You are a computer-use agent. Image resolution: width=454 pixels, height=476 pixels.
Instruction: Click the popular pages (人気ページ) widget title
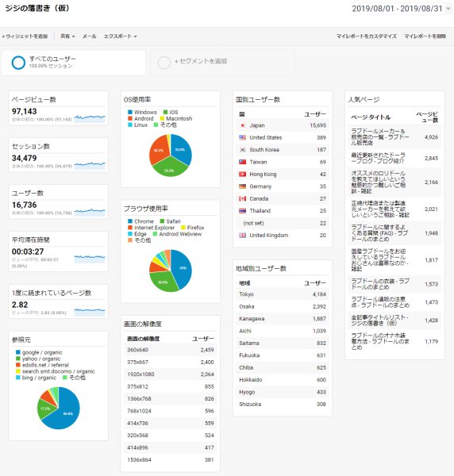pyautogui.click(x=364, y=100)
